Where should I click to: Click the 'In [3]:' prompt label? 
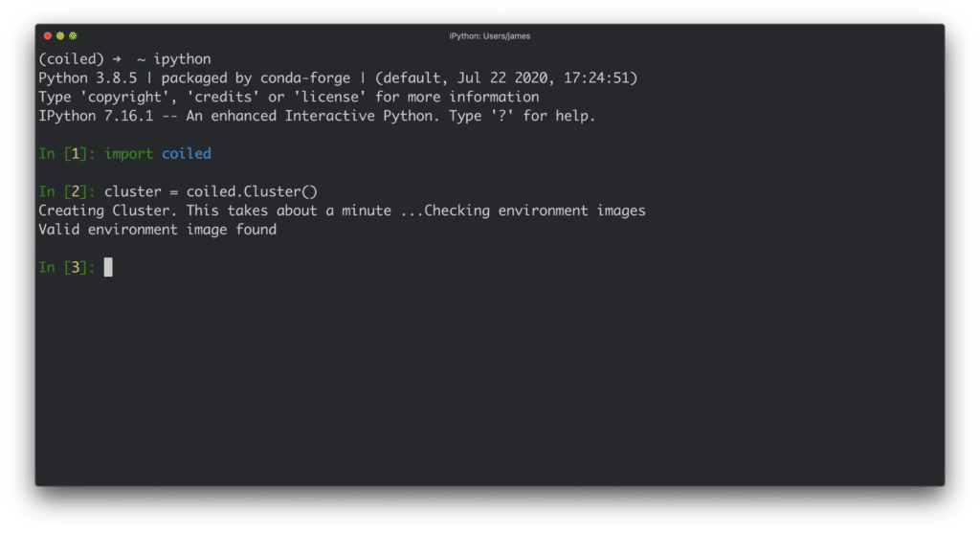(67, 268)
